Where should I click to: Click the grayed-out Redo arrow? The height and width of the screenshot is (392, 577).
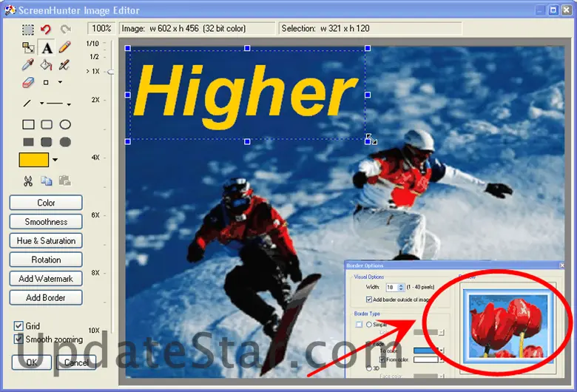click(66, 29)
